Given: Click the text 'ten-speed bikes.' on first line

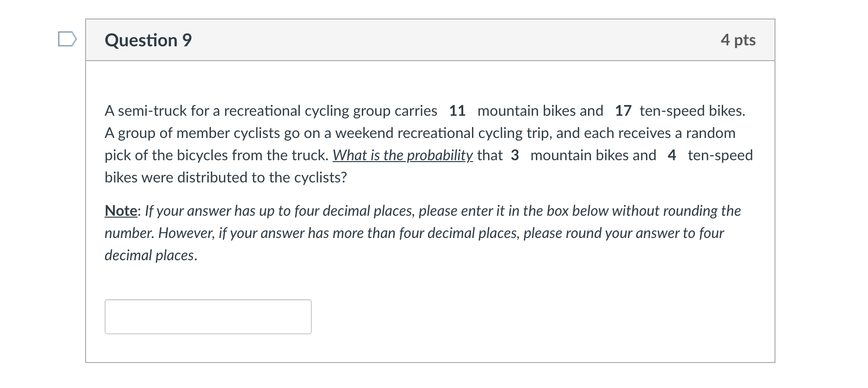Looking at the screenshot, I should [x=692, y=112].
